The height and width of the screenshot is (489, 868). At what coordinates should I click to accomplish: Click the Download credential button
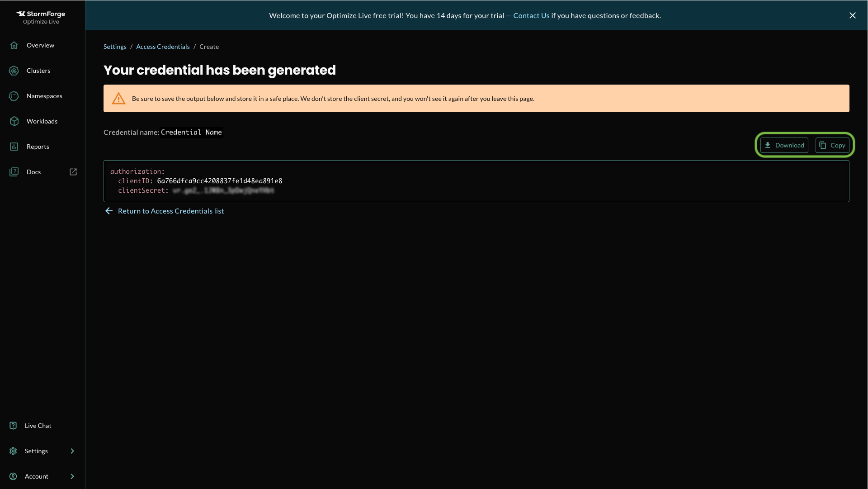[x=784, y=145]
